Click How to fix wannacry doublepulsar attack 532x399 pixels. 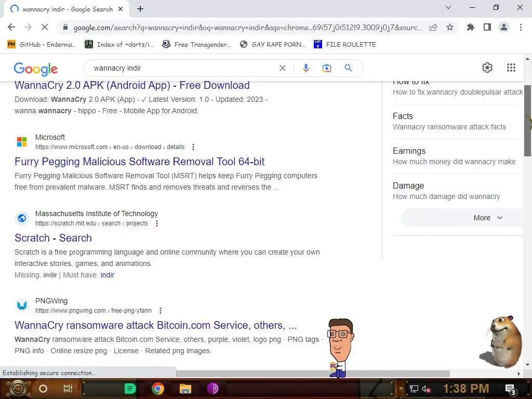click(x=458, y=92)
